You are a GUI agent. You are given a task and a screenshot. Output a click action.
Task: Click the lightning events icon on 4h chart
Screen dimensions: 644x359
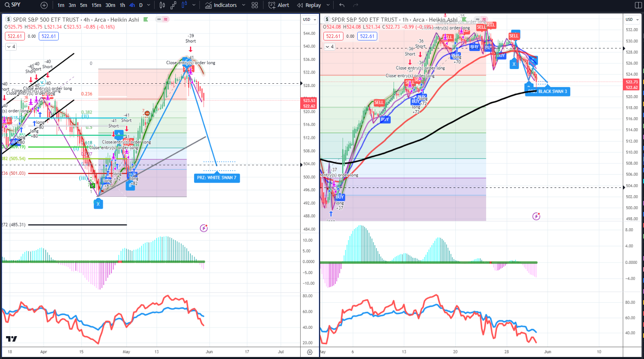point(204,228)
